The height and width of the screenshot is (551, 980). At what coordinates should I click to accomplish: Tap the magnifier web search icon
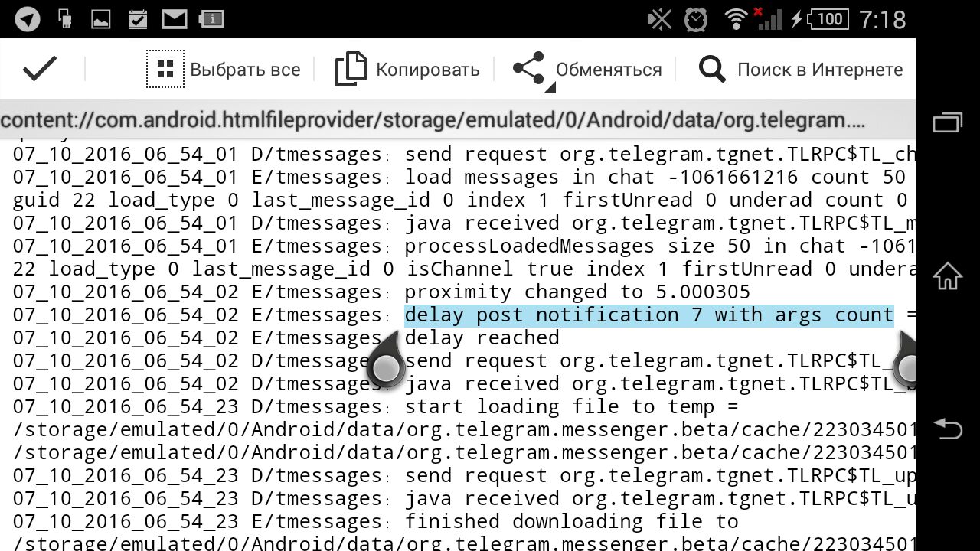tap(712, 70)
